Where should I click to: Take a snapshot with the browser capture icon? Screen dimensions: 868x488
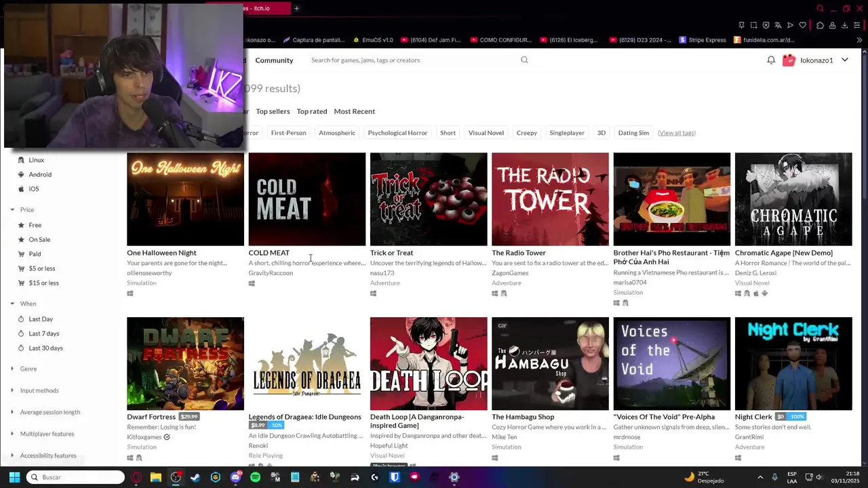pyautogui.click(x=753, y=25)
